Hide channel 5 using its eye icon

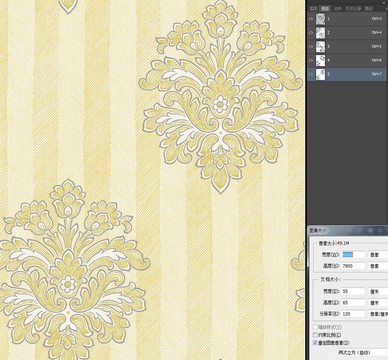point(311,74)
